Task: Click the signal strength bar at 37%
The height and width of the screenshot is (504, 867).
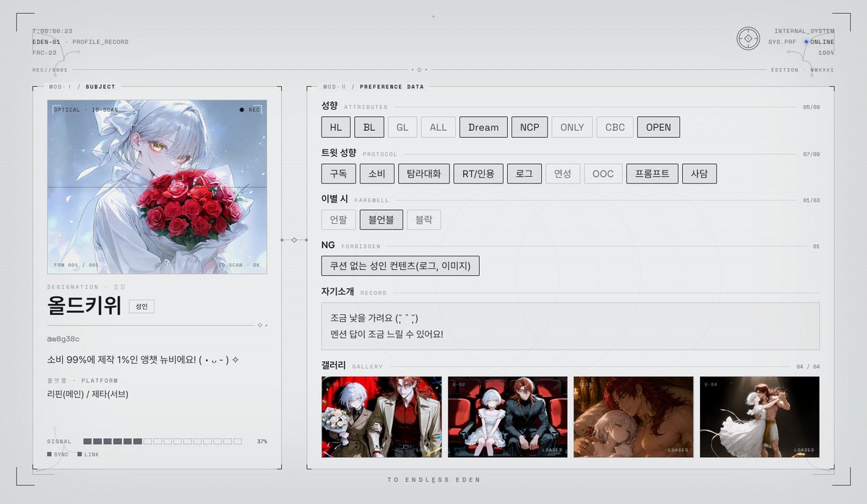Action: click(x=163, y=441)
